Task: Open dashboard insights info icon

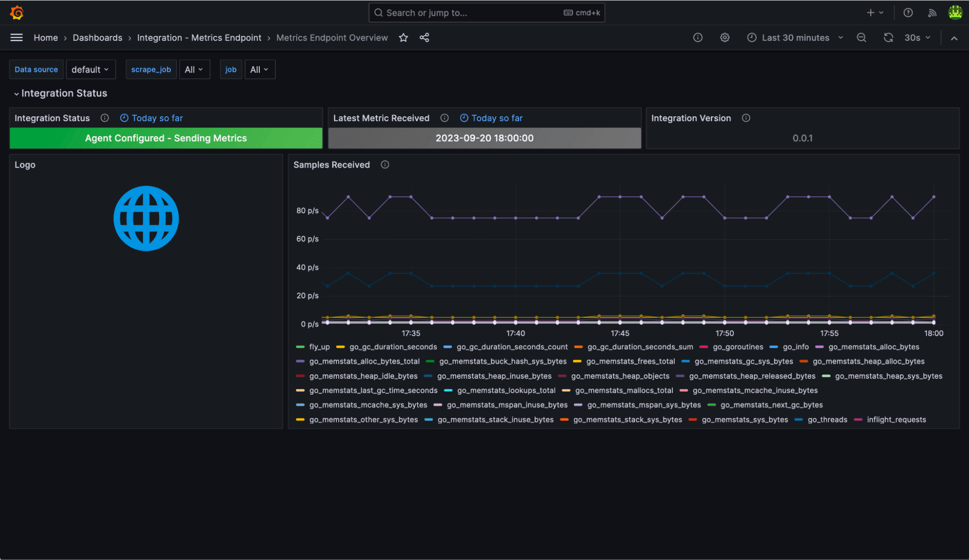Action: point(698,37)
